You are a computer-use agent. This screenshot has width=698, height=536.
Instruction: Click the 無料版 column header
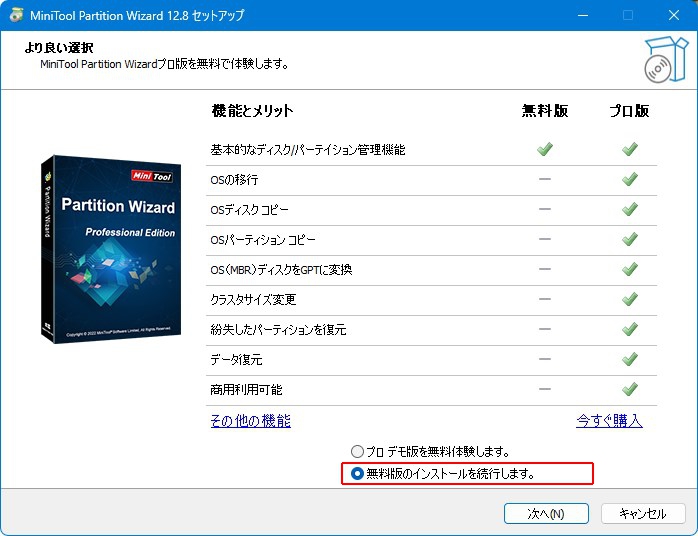pos(545,111)
